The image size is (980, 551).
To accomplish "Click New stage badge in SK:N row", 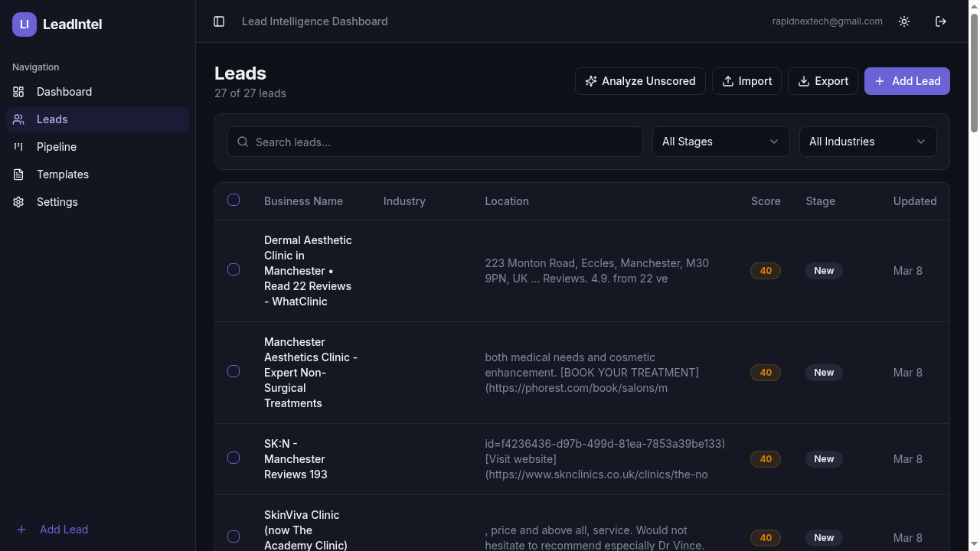I will click(824, 459).
